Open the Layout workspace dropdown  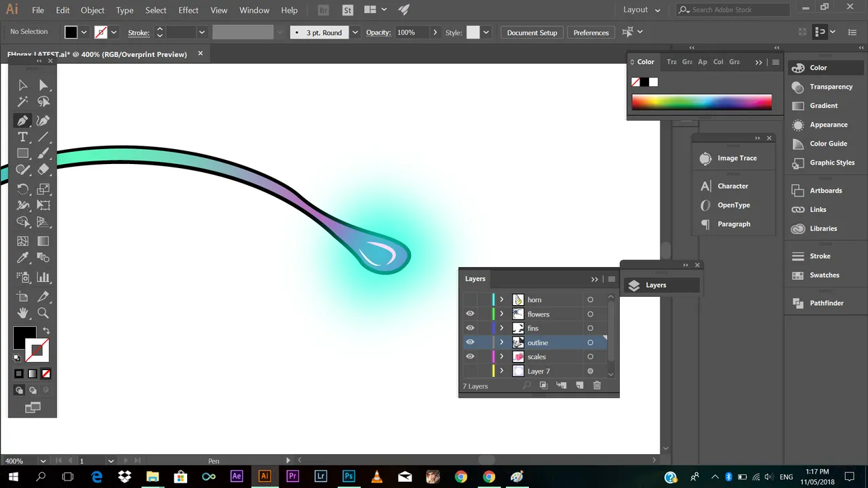click(642, 9)
